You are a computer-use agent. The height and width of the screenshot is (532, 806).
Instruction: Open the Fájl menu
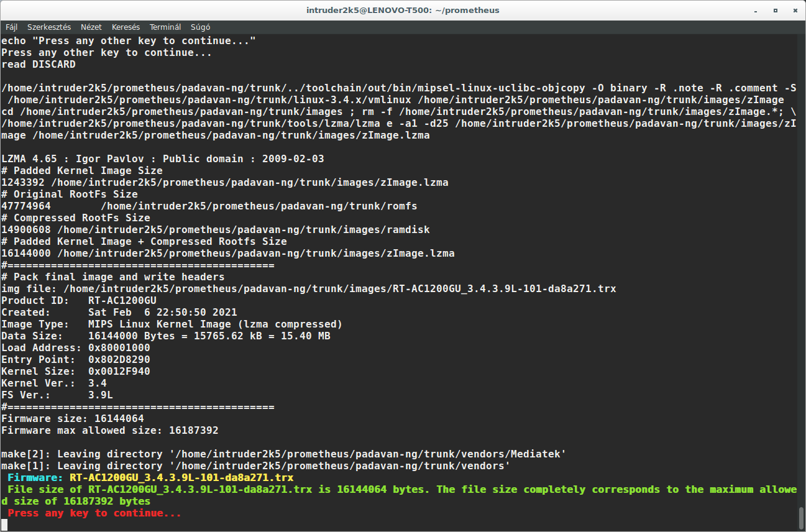pyautogui.click(x=12, y=27)
